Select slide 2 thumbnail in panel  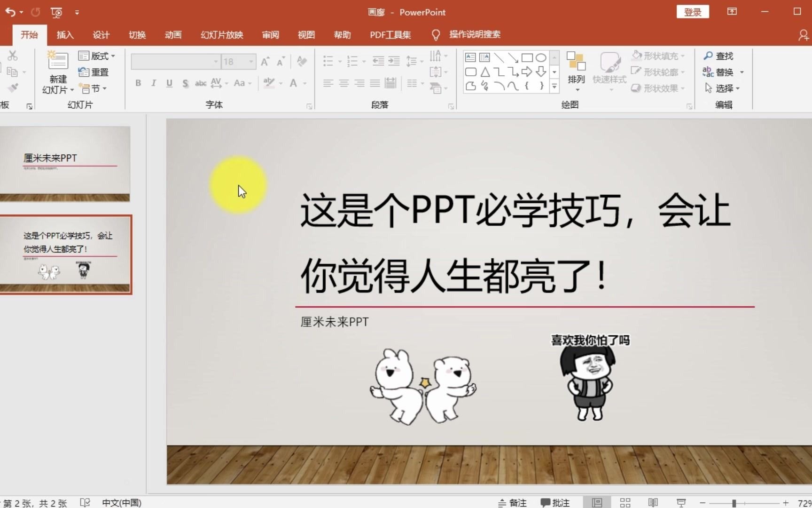coord(65,255)
